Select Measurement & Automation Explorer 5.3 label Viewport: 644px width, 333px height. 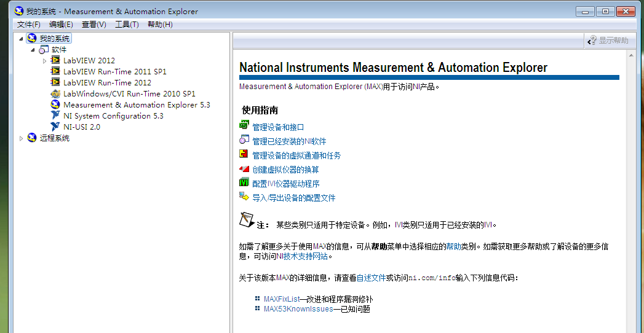[137, 105]
